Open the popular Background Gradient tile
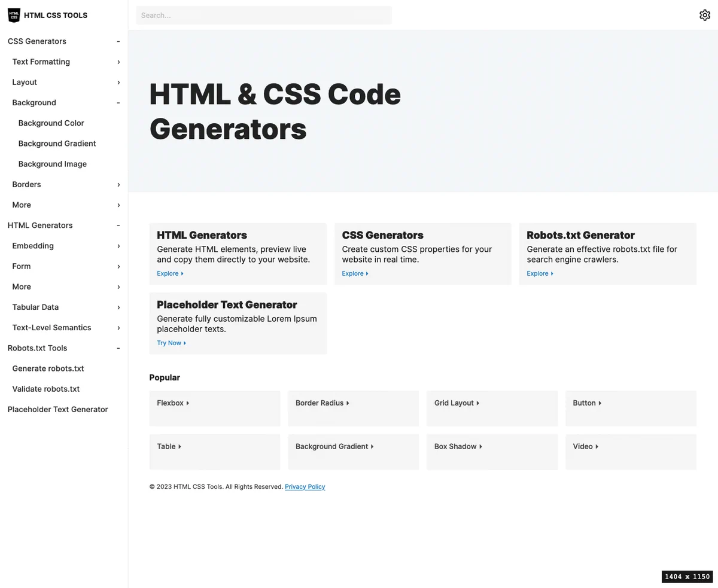The height and width of the screenshot is (588, 718). (353, 452)
